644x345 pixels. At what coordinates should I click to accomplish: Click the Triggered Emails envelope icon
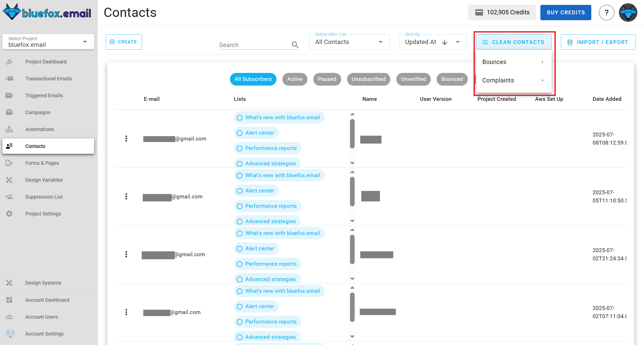[x=9, y=95]
